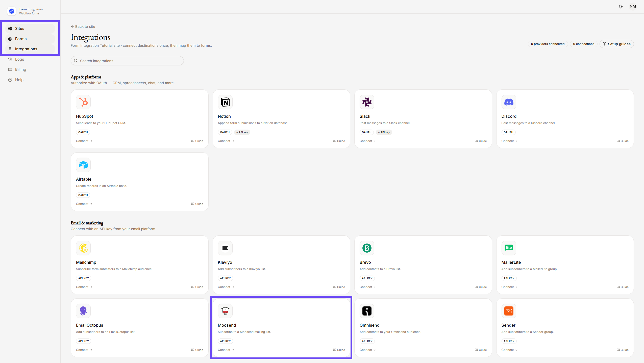Click the 0 connections badge

(x=583, y=44)
